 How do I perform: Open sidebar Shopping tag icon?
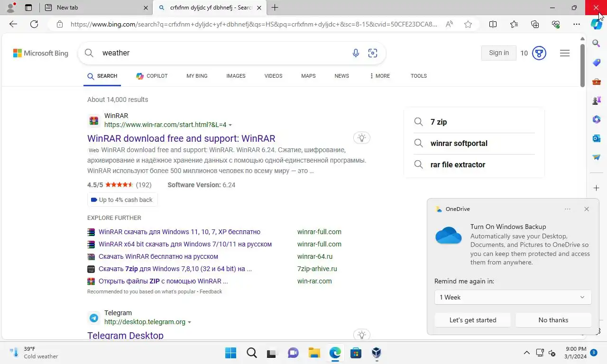click(597, 63)
